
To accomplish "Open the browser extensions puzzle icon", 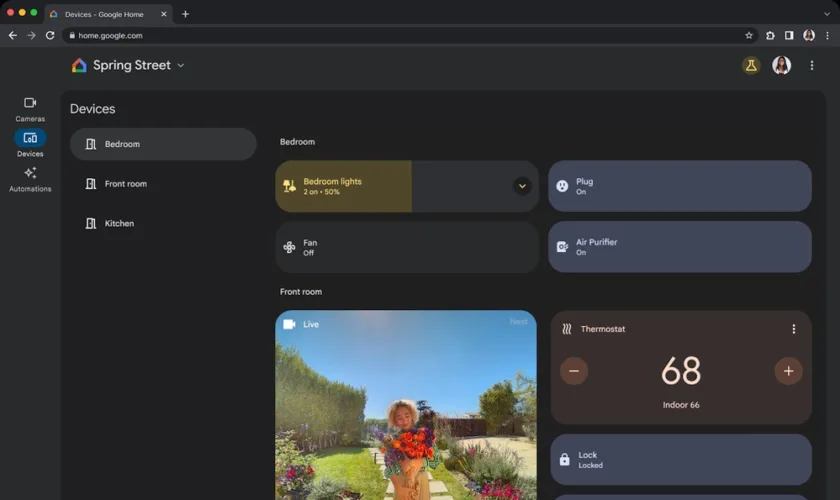I will tap(770, 35).
